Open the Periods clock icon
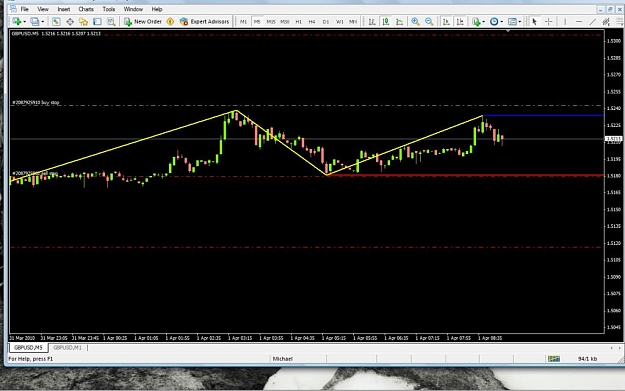This screenshot has height=391, width=625. (x=494, y=22)
